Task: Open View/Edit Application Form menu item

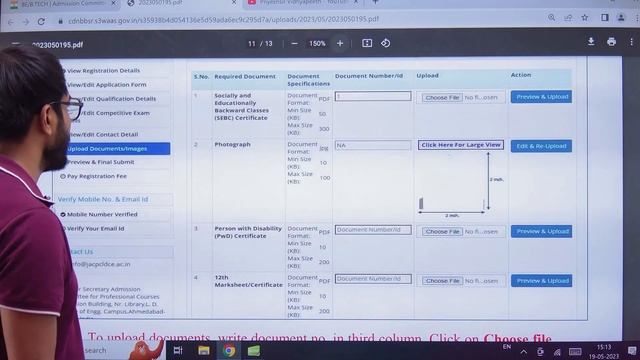Action: pyautogui.click(x=107, y=84)
